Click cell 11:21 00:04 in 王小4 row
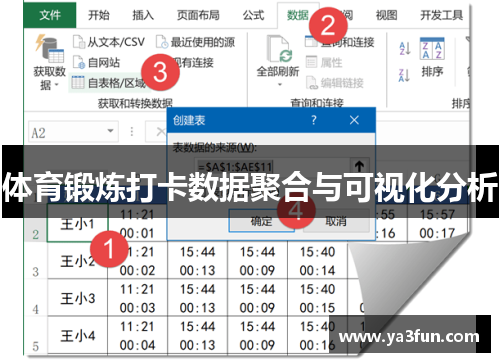 (137, 335)
